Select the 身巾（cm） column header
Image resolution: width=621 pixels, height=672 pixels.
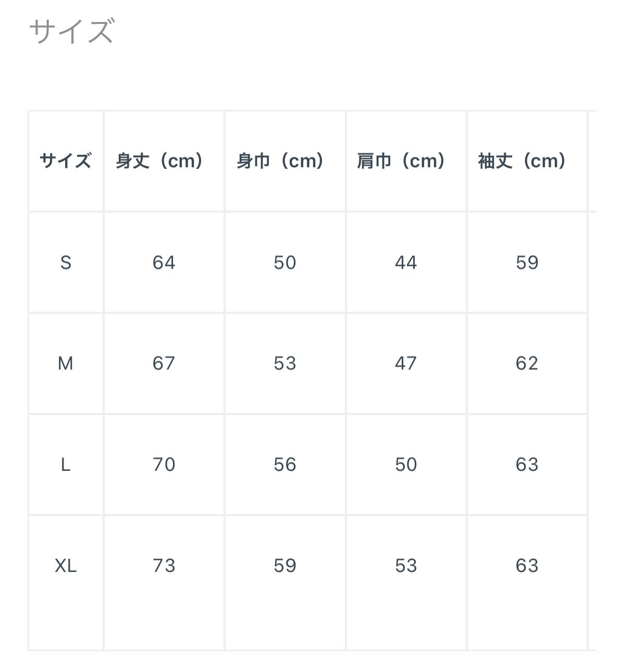tap(280, 161)
